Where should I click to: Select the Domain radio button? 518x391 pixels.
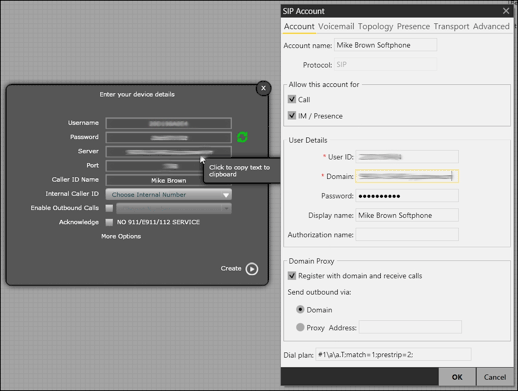(300, 310)
